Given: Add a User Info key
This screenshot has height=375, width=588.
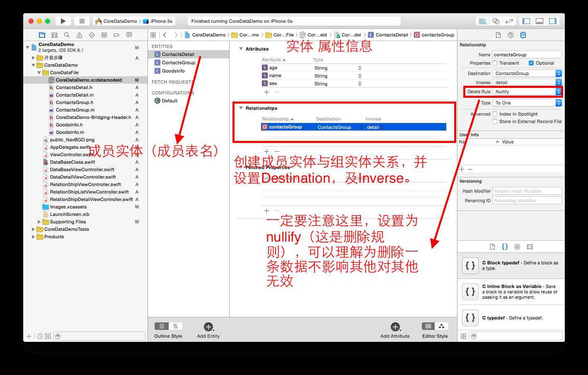Looking at the screenshot, I should [462, 169].
